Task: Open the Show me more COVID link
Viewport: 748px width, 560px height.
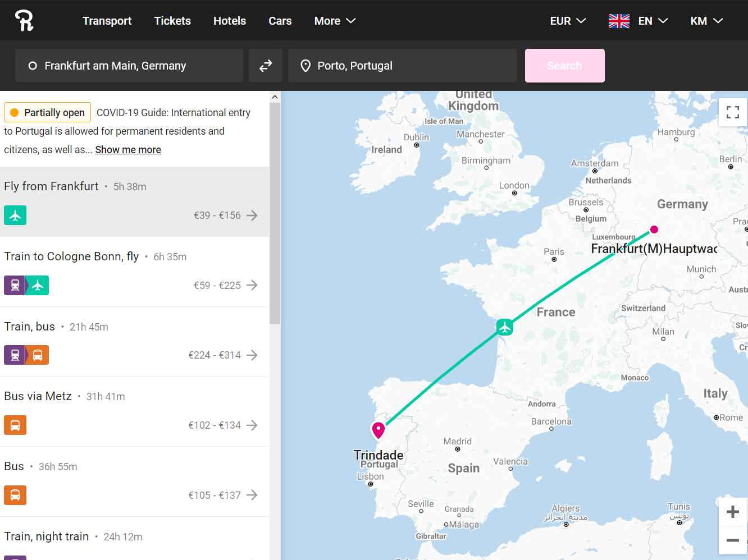Action: (127, 149)
